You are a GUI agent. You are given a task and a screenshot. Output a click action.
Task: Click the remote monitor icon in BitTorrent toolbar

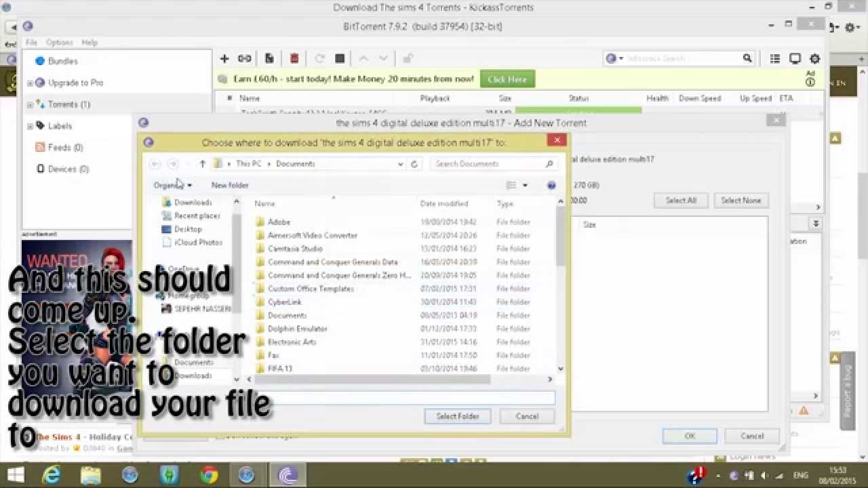[x=795, y=59]
